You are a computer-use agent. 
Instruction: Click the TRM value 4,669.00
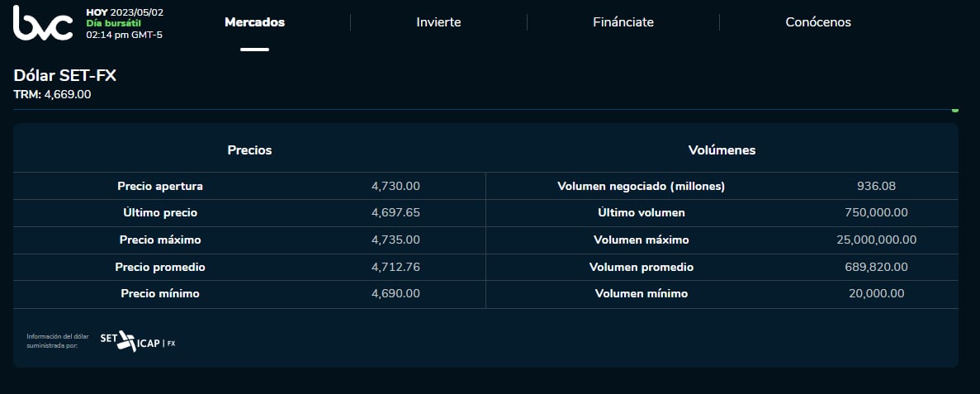[x=68, y=94]
